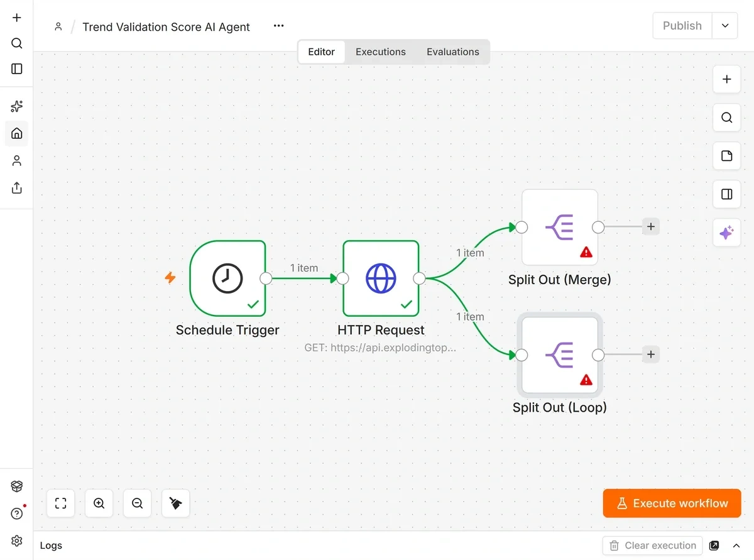This screenshot has width=754, height=560.
Task: Click the Schedule Trigger node label
Action: (227, 330)
